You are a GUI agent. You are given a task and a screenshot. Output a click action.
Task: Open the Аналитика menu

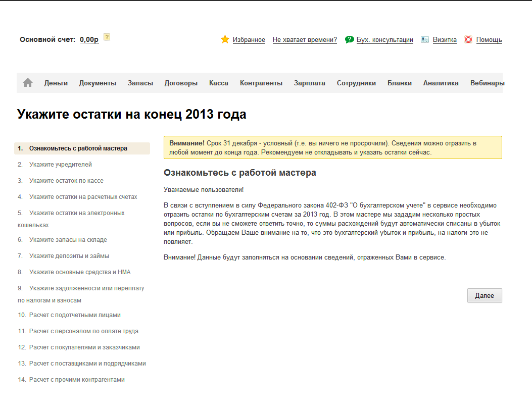[441, 83]
